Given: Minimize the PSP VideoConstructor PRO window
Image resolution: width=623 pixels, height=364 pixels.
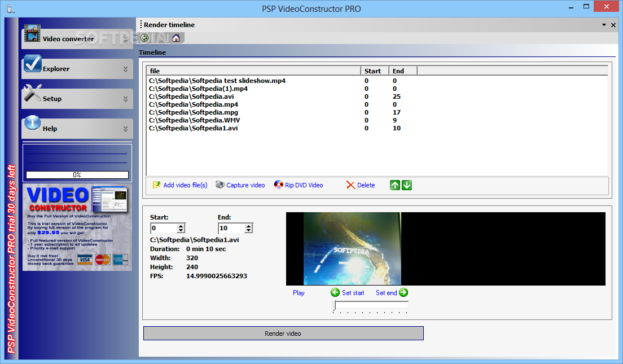Looking at the screenshot, I should coord(571,7).
